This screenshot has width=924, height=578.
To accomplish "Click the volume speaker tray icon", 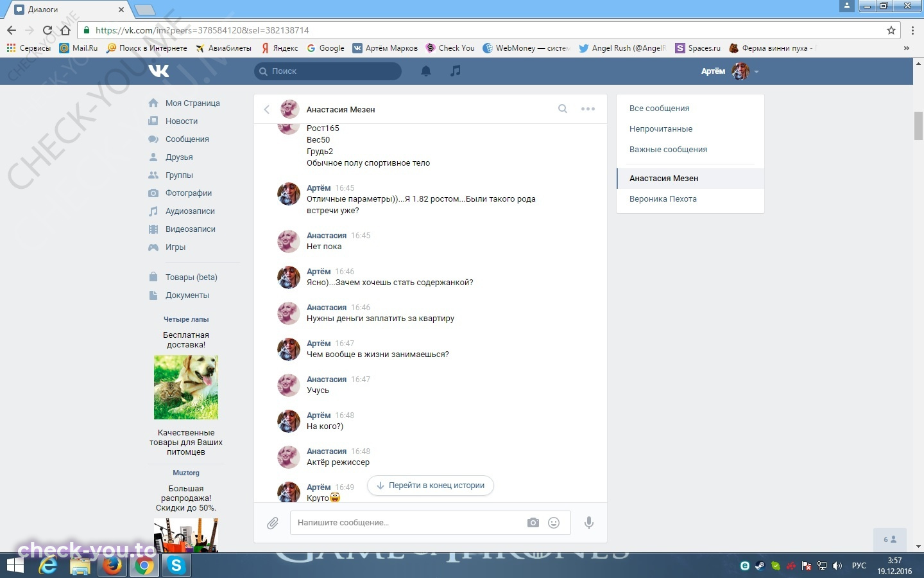I will (x=837, y=566).
